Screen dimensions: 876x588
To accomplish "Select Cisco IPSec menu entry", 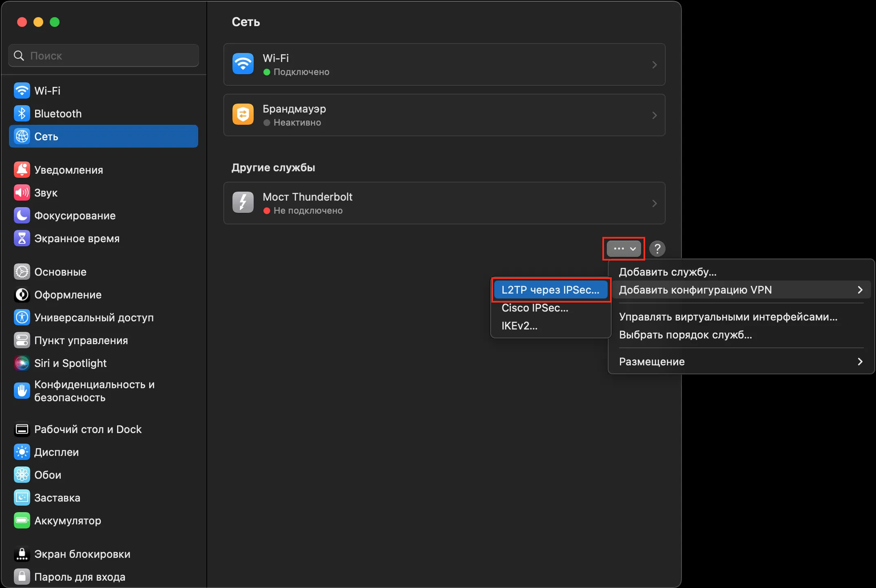I will point(535,308).
